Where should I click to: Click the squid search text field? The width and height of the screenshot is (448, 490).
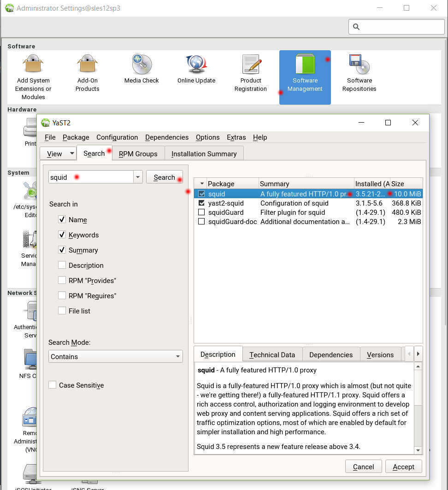(91, 177)
